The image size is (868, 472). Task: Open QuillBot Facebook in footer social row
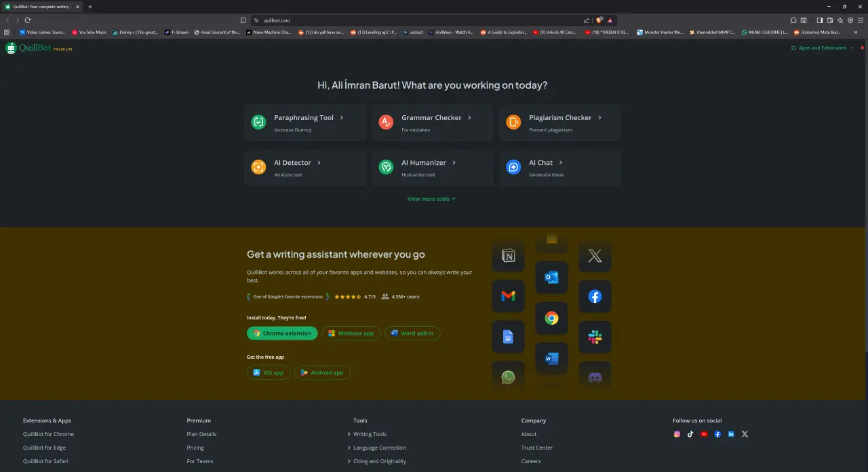717,434
